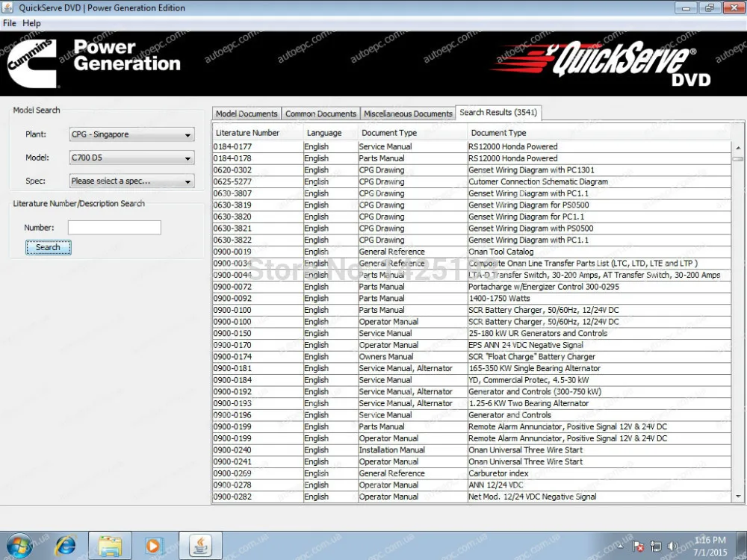This screenshot has height=560, width=747.
Task: Select ANN 12/24 VDC entry
Action: pyautogui.click(x=495, y=485)
